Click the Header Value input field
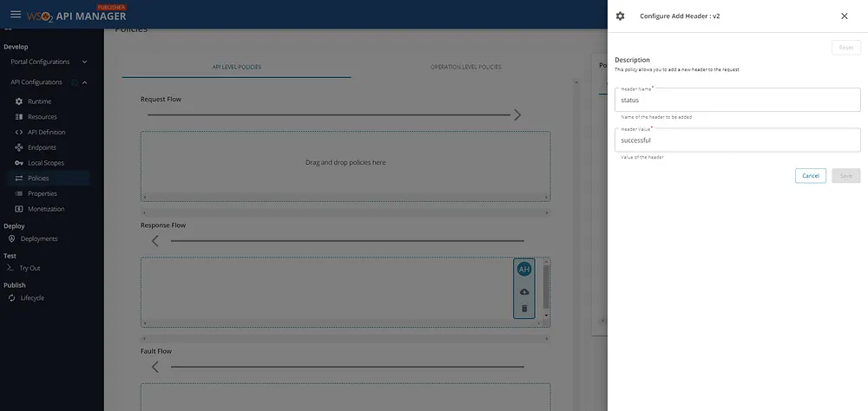 pos(737,140)
